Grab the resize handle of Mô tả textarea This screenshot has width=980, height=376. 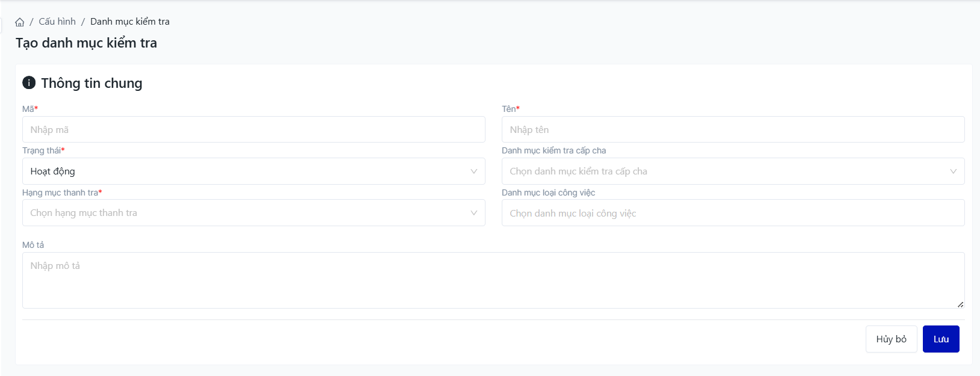pyautogui.click(x=960, y=304)
